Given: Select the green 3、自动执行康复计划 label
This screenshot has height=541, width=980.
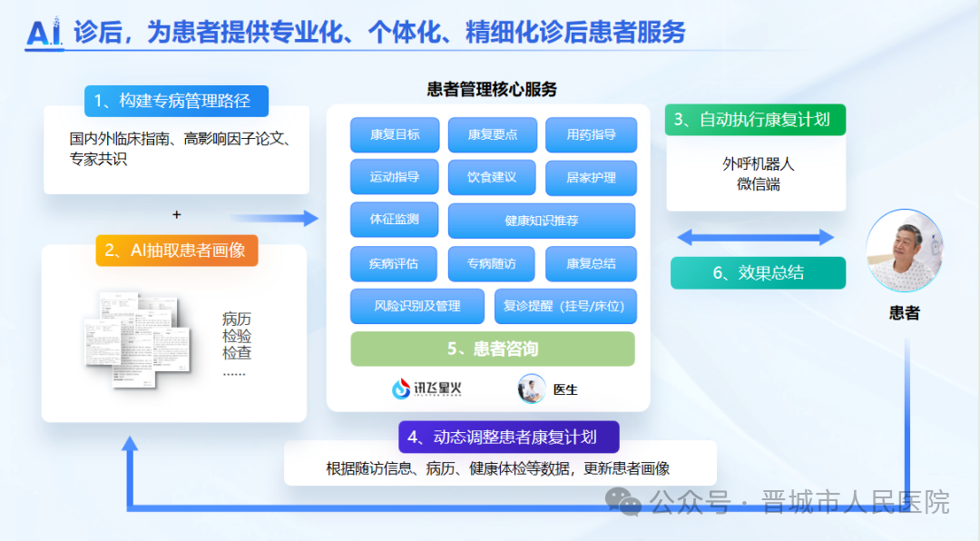Looking at the screenshot, I should pos(755,120).
